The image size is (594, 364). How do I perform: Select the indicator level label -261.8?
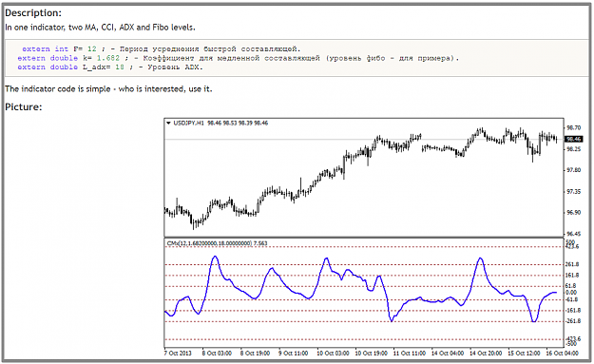[573, 321]
